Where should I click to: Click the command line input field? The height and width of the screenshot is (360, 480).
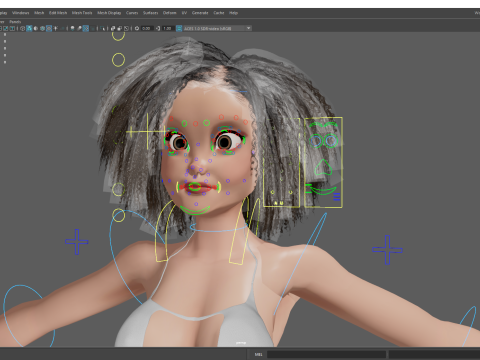pyautogui.click(x=326, y=354)
